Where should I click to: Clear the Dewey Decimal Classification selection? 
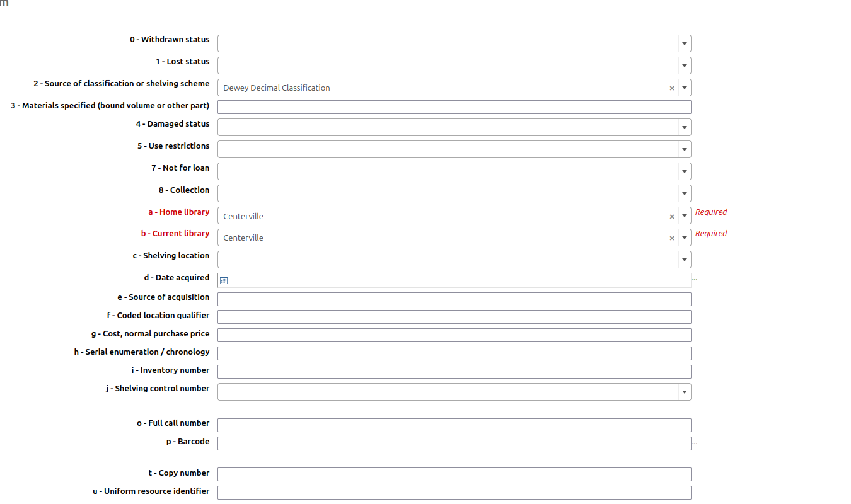tap(672, 88)
